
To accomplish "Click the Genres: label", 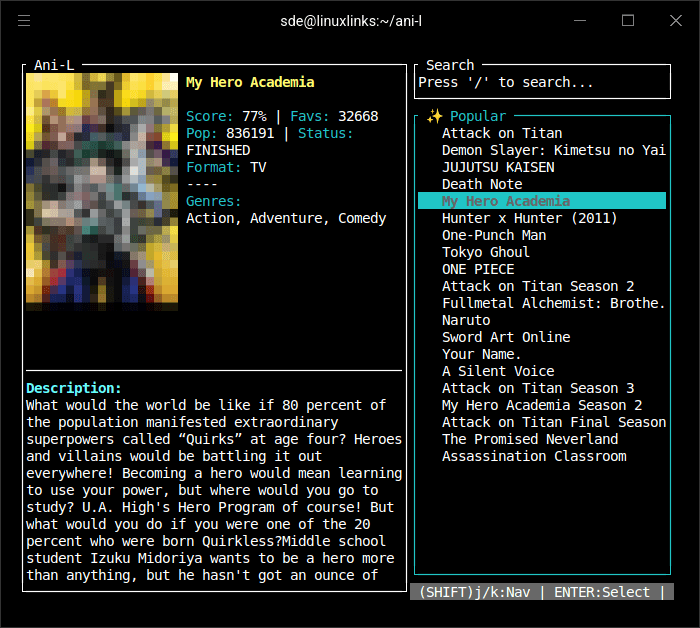I will (x=213, y=201).
